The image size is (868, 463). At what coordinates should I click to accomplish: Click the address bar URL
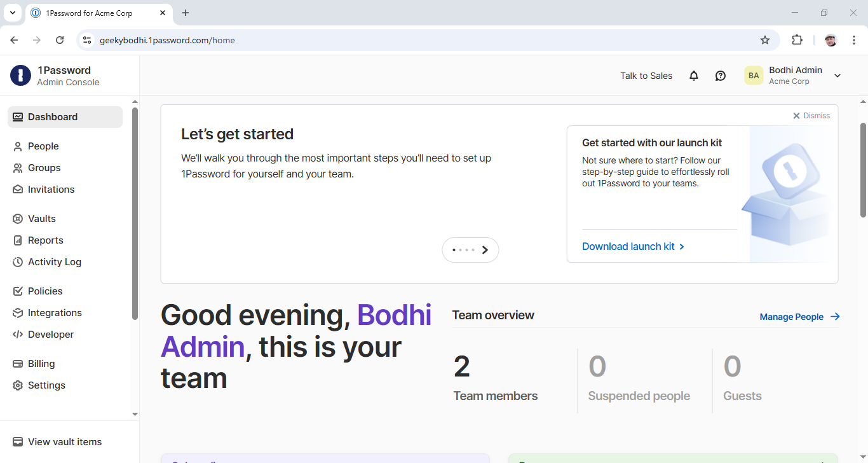click(x=167, y=40)
